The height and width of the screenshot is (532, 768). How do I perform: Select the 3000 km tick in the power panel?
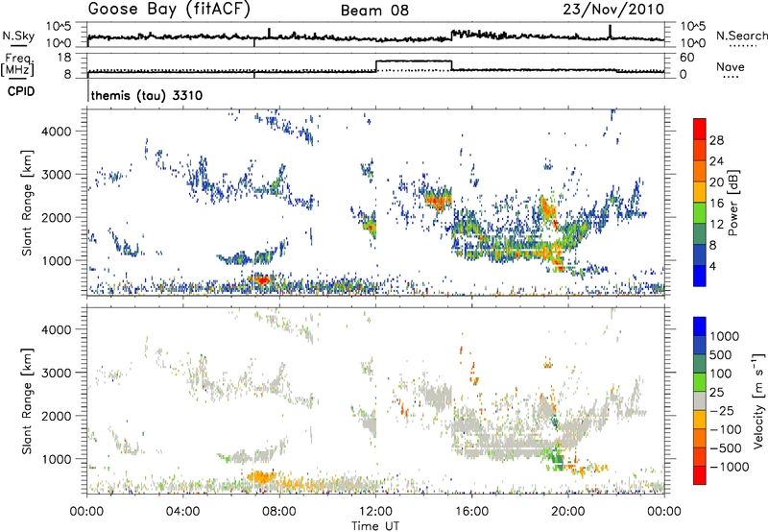coord(56,175)
